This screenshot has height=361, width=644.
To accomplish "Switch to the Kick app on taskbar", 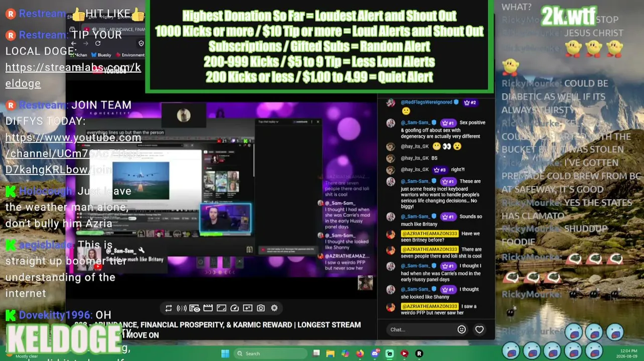I will [x=390, y=353].
